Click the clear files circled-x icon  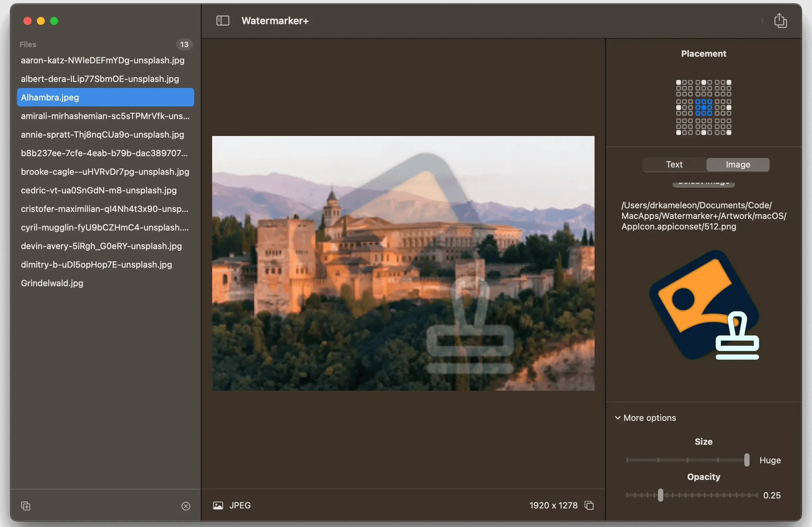pyautogui.click(x=186, y=506)
